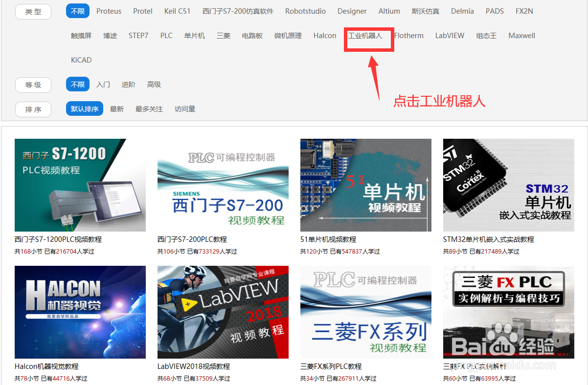Sort courses by 最新
The height and width of the screenshot is (385, 588).
point(117,109)
